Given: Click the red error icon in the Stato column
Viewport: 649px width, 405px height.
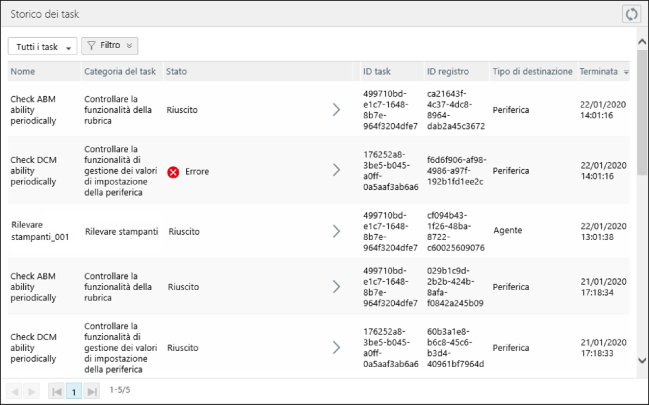Looking at the screenshot, I should pos(173,172).
